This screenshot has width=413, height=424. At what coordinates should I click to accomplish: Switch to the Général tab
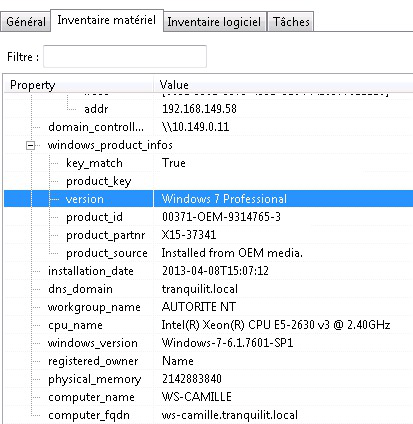[x=26, y=22]
